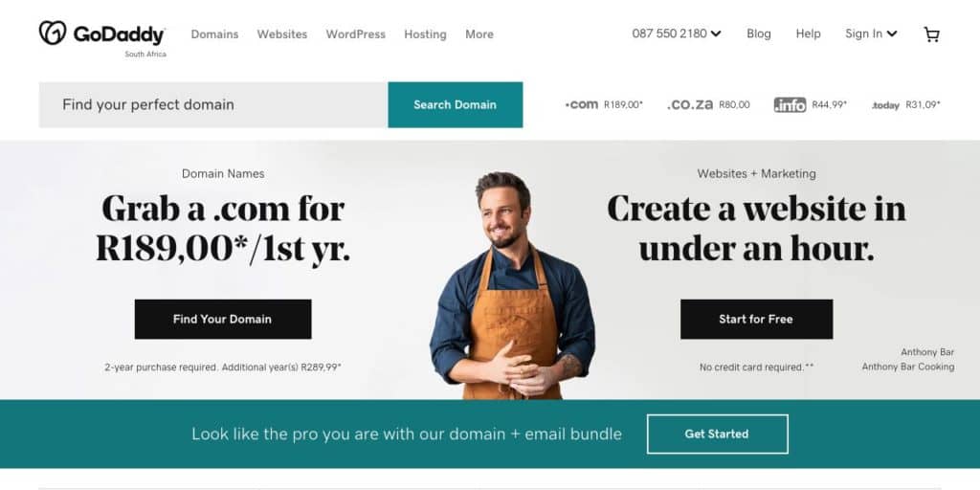
Task: Expand the phone number 087 550 2180 dropdown
Action: pos(677,33)
